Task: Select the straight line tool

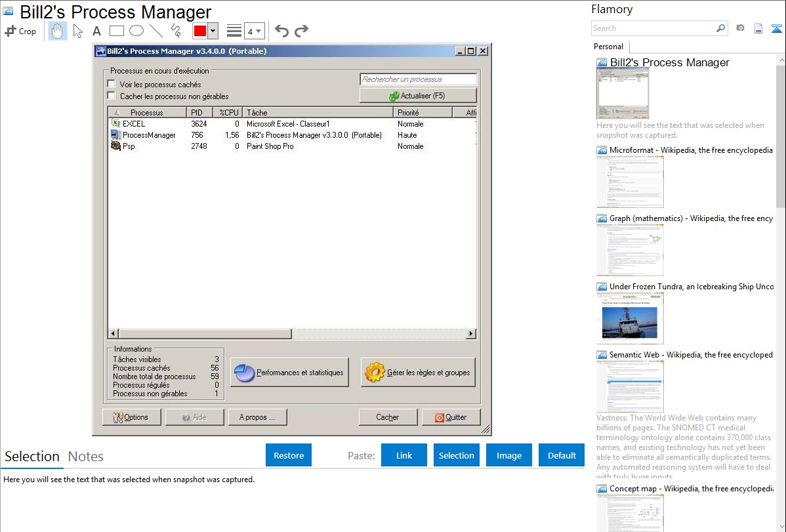Action: point(156,31)
